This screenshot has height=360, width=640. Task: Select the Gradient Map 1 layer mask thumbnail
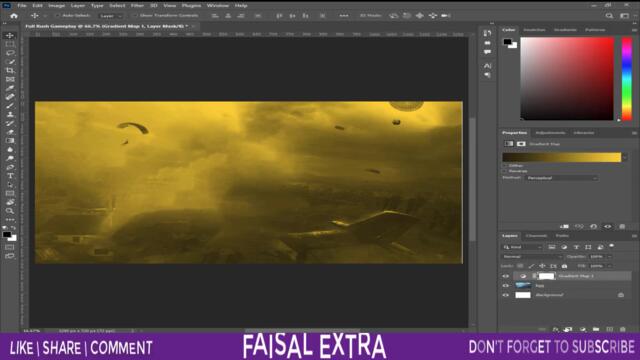[x=547, y=276]
